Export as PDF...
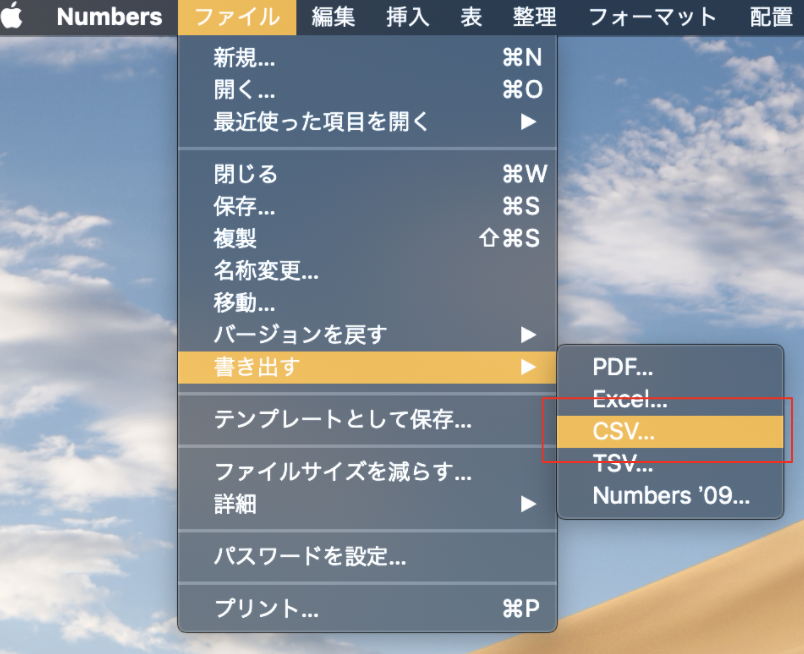This screenshot has width=804, height=654. pyautogui.click(x=670, y=367)
